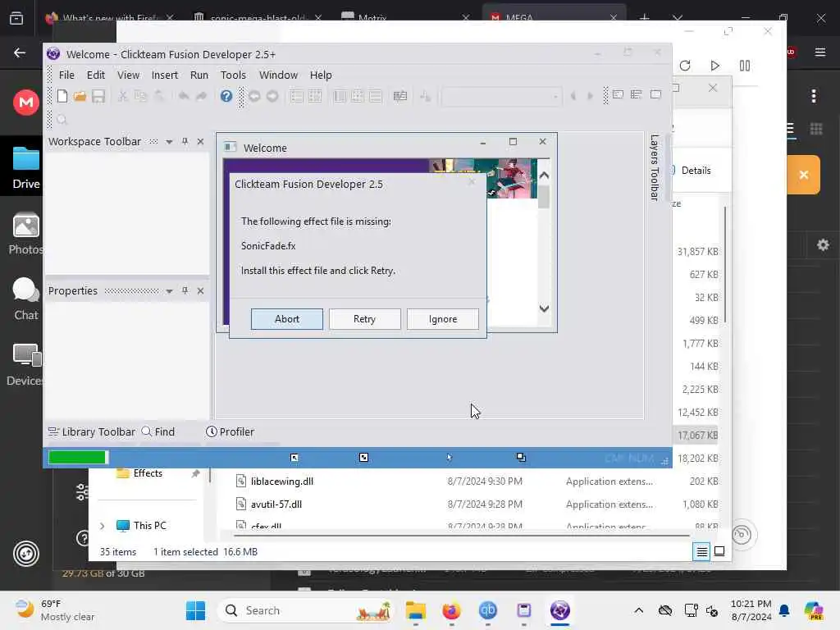This screenshot has height=630, width=840.
Task: Open the MEGA settings gear icon
Action: [823, 245]
